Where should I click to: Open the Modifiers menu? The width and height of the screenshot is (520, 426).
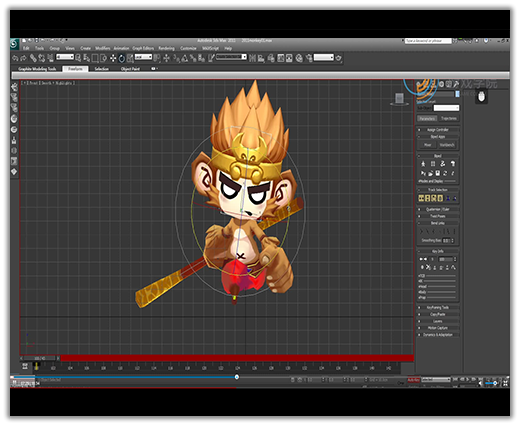point(103,48)
